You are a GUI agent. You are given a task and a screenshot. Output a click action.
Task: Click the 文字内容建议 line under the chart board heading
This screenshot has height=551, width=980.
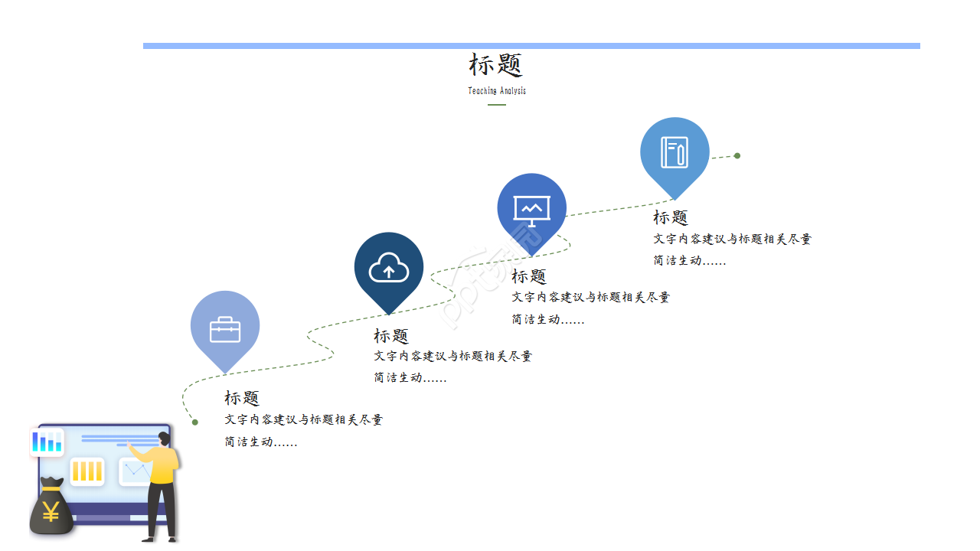590,298
